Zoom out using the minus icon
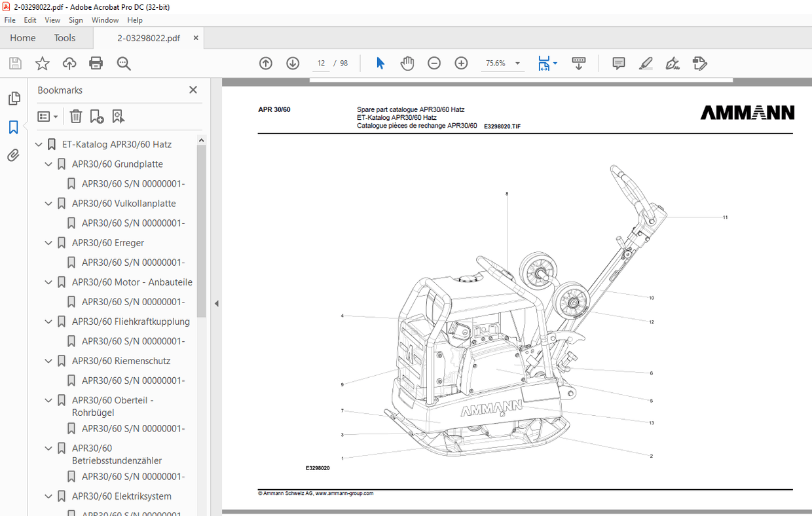 (x=434, y=63)
